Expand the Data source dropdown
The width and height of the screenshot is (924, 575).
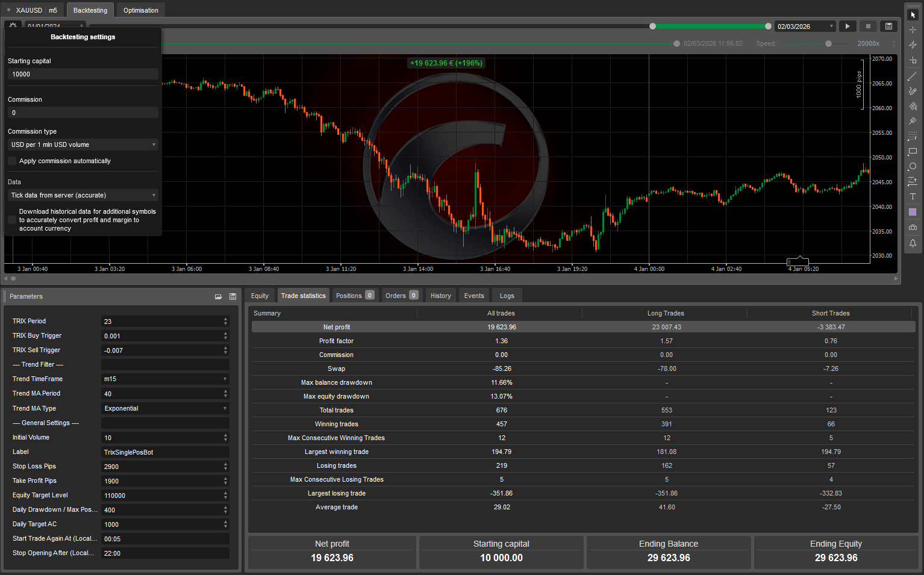pyautogui.click(x=83, y=196)
